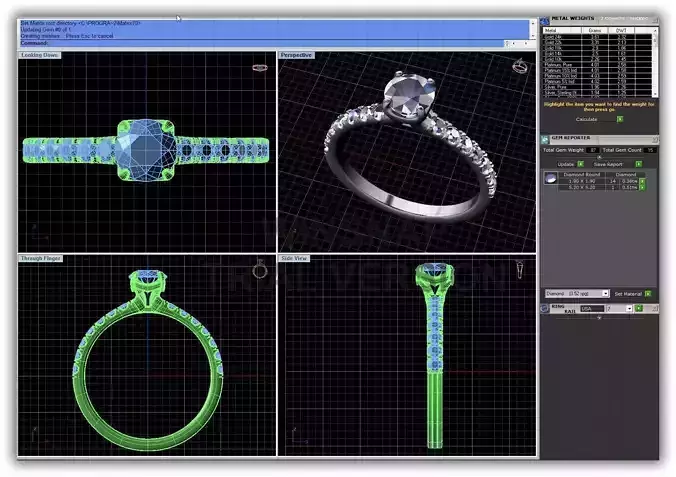Collapse the Gem Reporter panel corner button
Screen dimensions: 676x477
pos(655,139)
